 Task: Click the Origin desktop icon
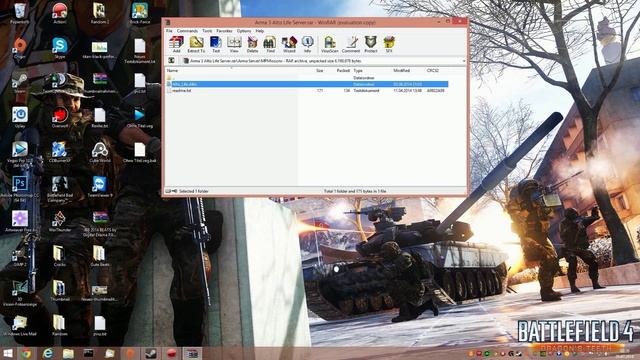[x=20, y=48]
